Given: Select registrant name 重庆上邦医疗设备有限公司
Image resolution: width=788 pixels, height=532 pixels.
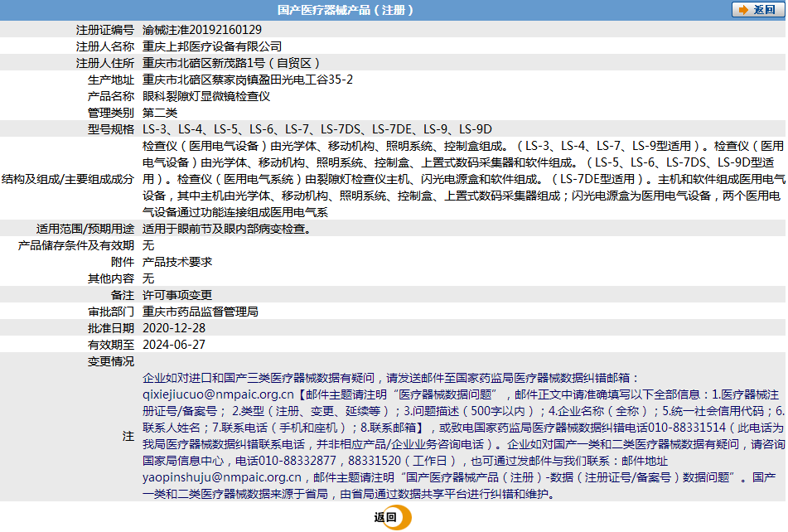Looking at the screenshot, I should click(212, 46).
